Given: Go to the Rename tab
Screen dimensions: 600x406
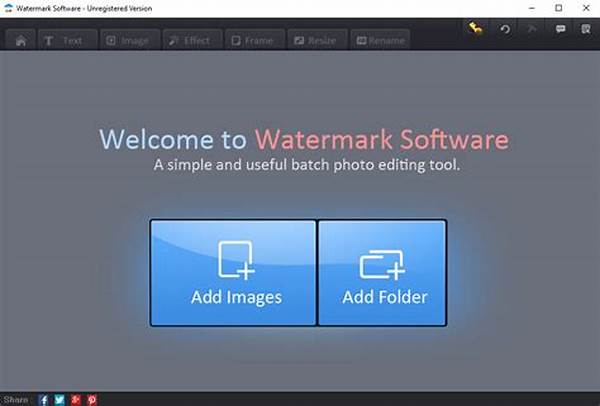Looking at the screenshot, I should point(380,41).
